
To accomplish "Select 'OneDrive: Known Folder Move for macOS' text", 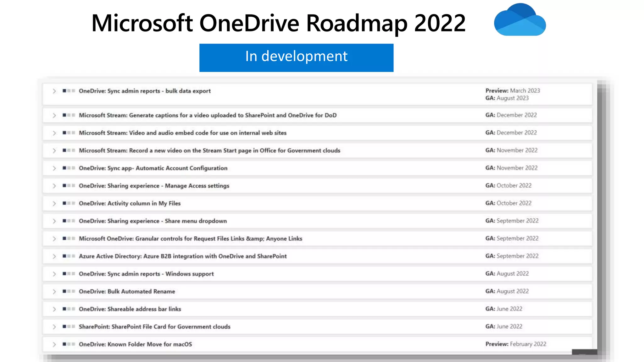I will [135, 344].
